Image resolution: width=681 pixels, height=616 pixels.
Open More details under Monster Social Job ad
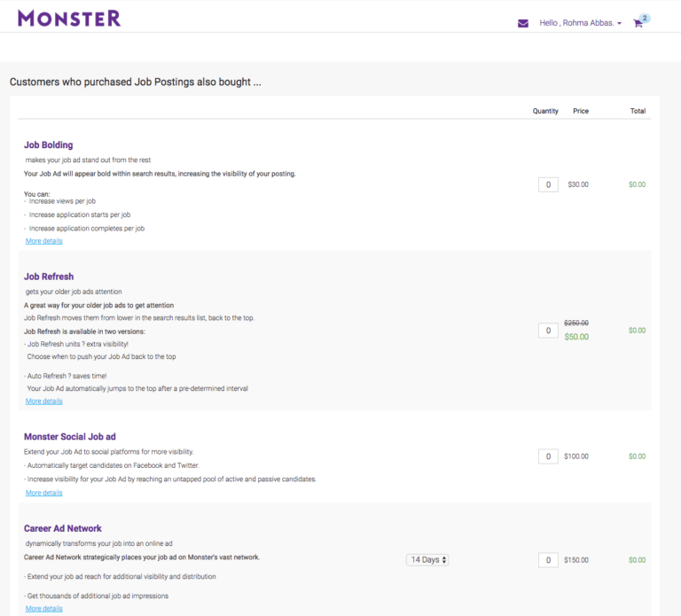click(x=43, y=493)
